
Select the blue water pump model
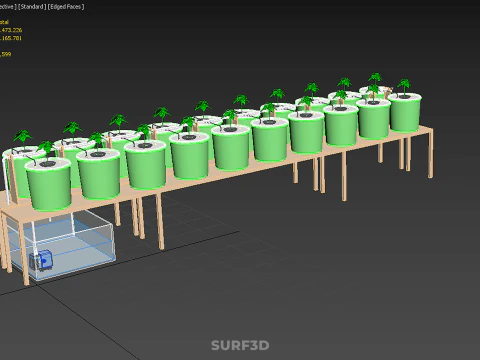pyautogui.click(x=41, y=260)
